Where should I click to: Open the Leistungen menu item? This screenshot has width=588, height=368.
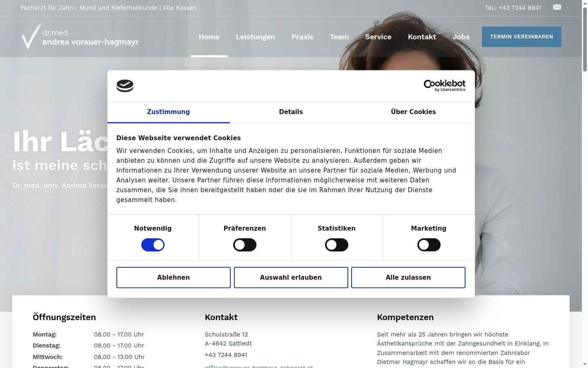[255, 37]
